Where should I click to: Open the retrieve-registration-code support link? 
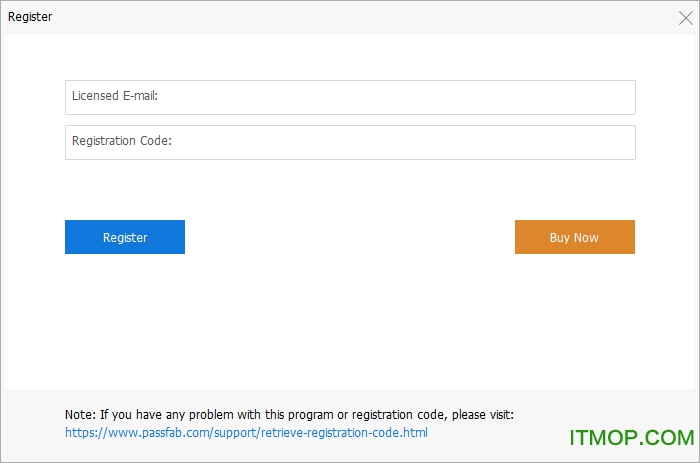click(246, 433)
